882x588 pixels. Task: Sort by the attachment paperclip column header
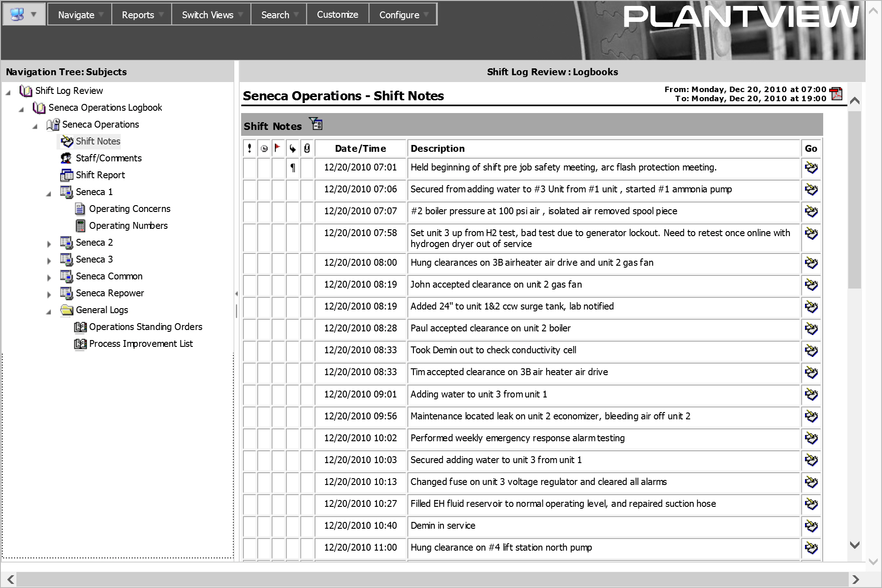(307, 148)
